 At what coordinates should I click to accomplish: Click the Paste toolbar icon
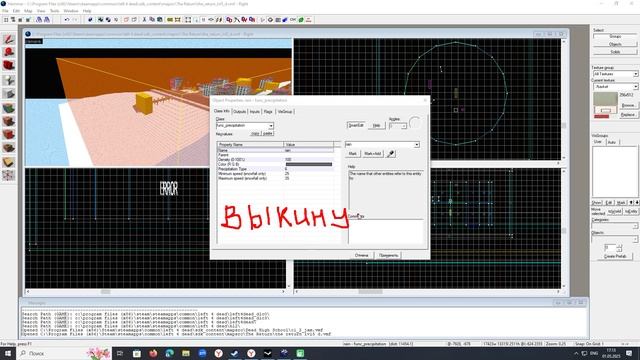tap(160, 20)
